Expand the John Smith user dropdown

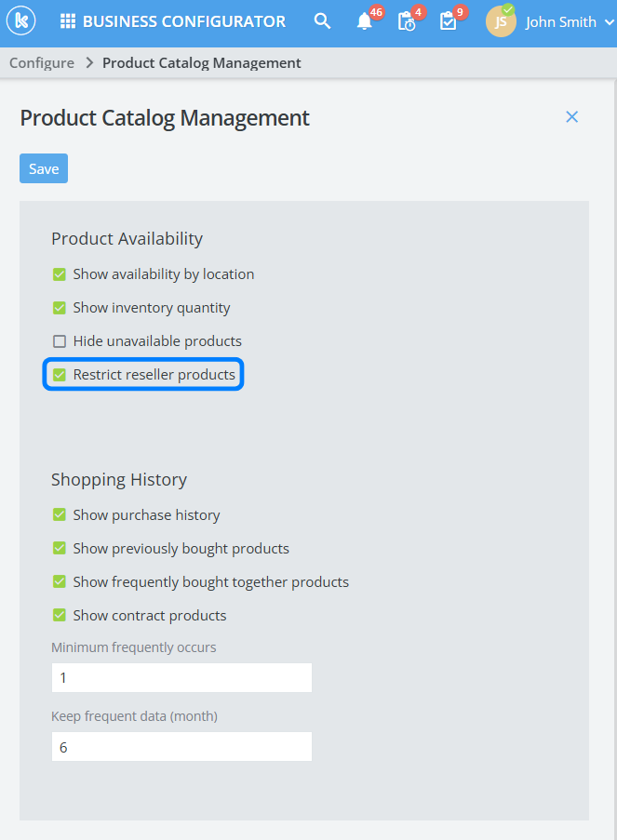(609, 22)
